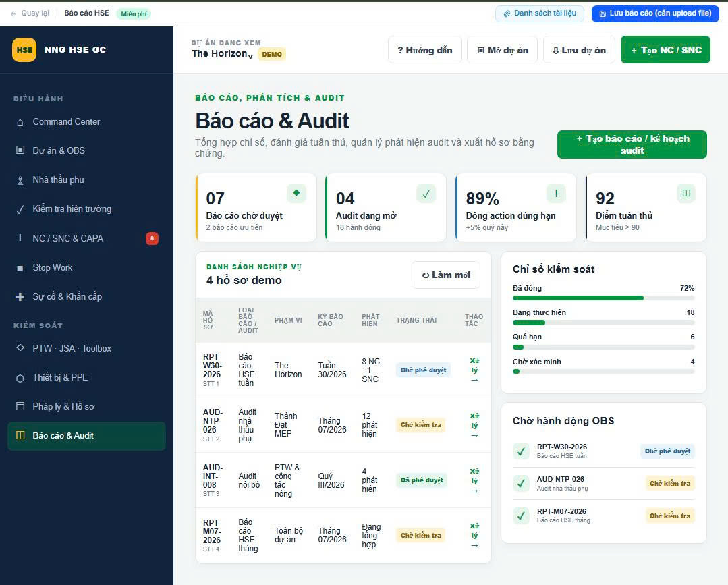Click check icon beside AUD-NTP-026 in OBS list
Screen dimensions: 728x585
click(x=521, y=483)
